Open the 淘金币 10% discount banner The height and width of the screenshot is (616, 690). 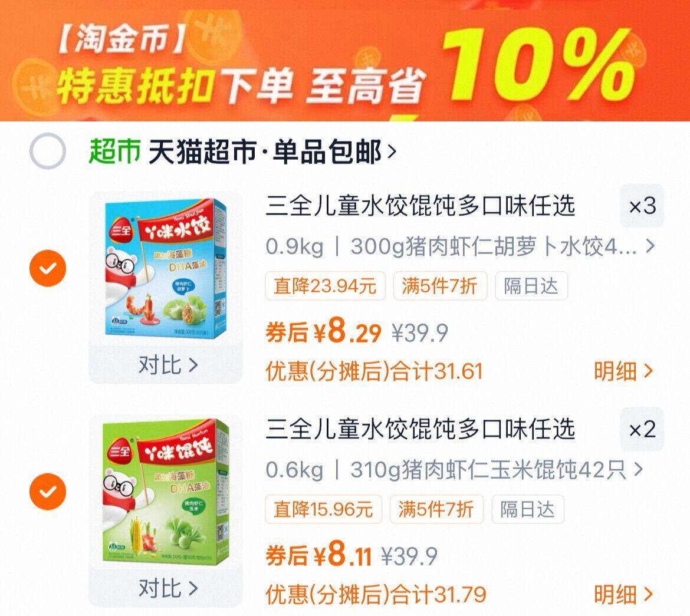click(345, 60)
